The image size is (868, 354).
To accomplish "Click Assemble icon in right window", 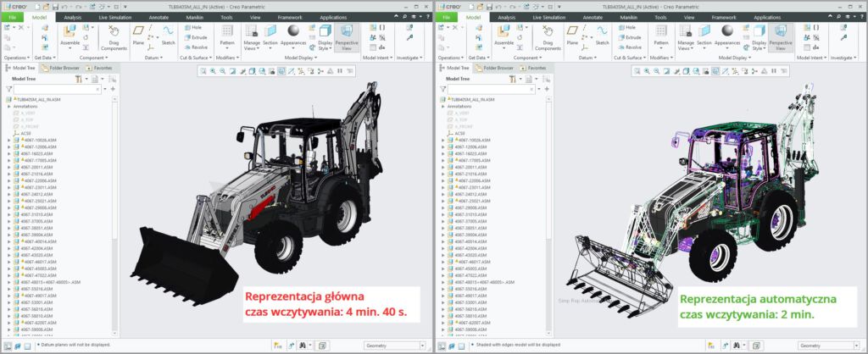I will (x=504, y=31).
